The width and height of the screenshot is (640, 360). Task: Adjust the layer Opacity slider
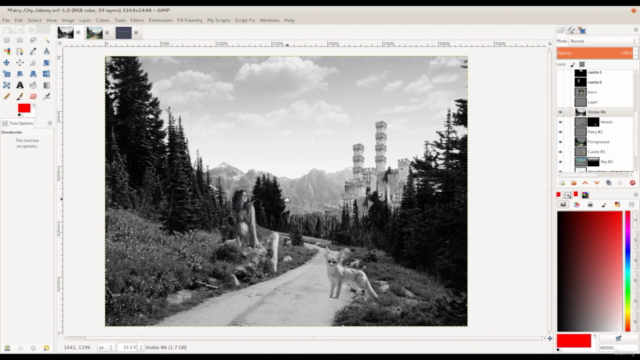tap(595, 53)
